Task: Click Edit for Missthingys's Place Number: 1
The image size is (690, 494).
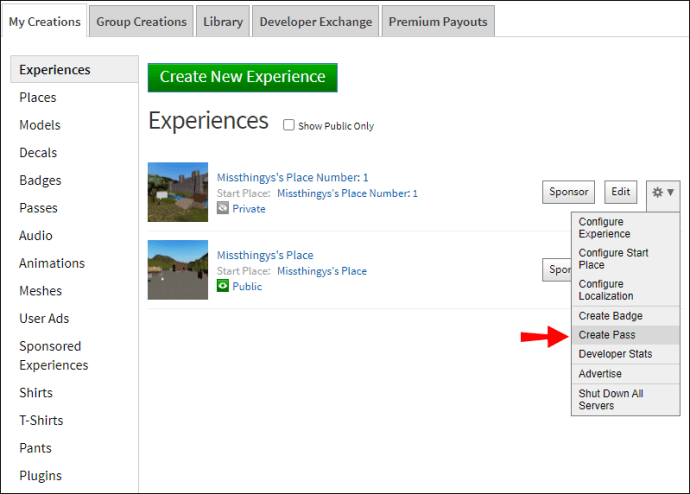Action: pyautogui.click(x=620, y=192)
